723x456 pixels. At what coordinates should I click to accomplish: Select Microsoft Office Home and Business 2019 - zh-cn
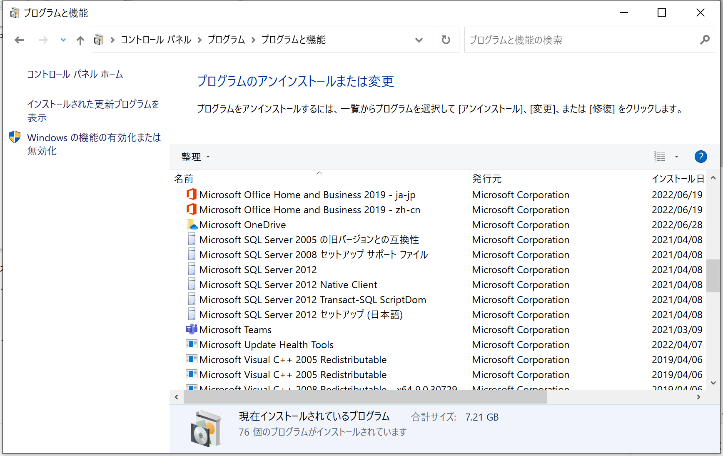coord(309,209)
